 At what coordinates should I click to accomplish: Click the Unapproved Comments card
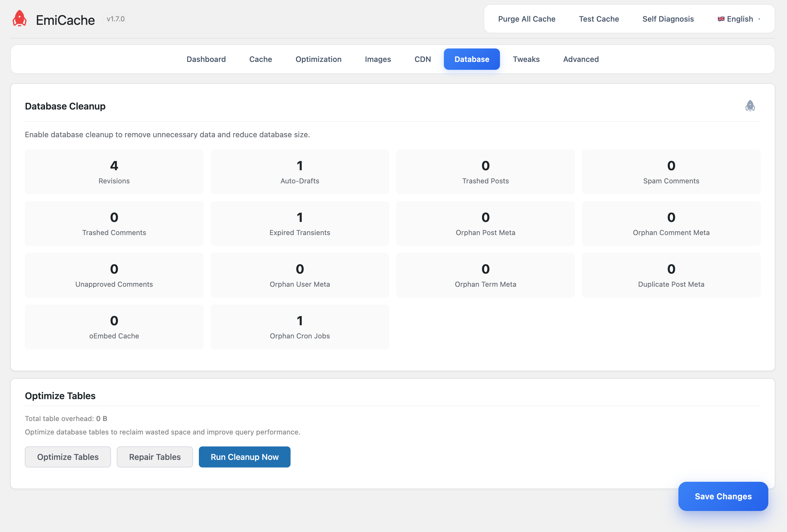point(114,275)
